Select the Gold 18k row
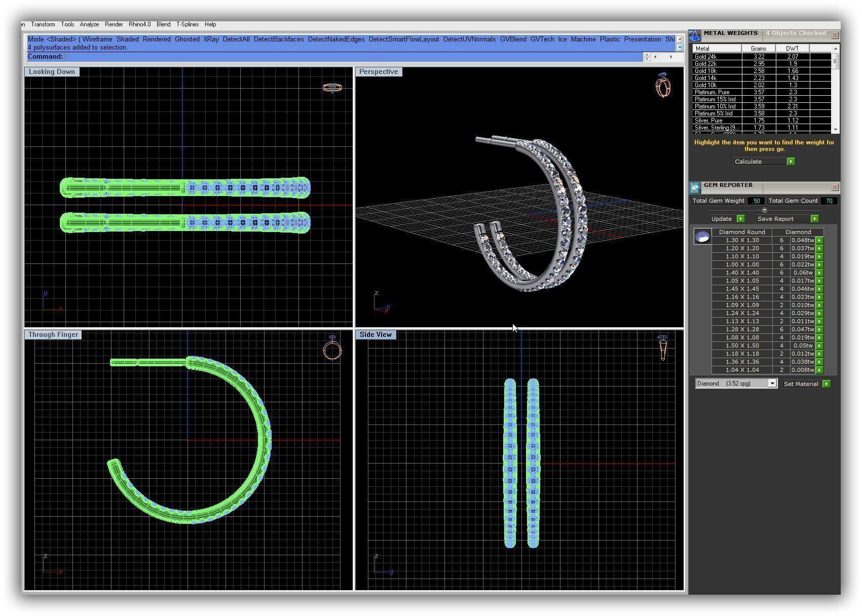 pyautogui.click(x=762, y=71)
